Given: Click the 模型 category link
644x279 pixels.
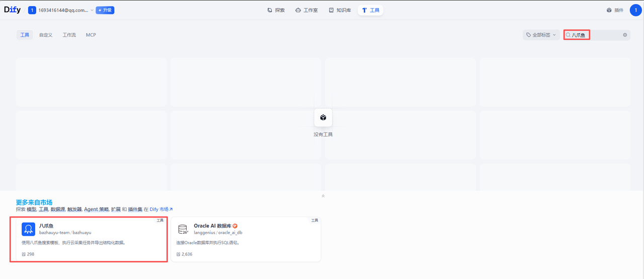Looking at the screenshot, I should point(32,209).
